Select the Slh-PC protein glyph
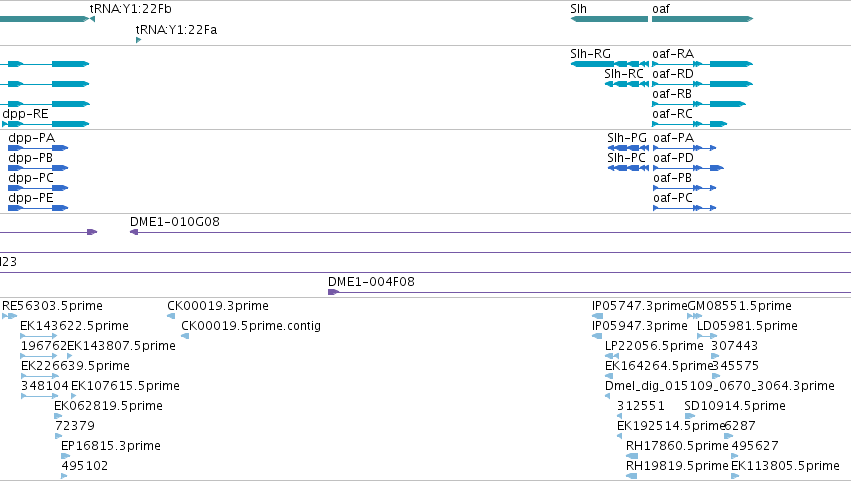851x481 pixels. [x=628, y=168]
